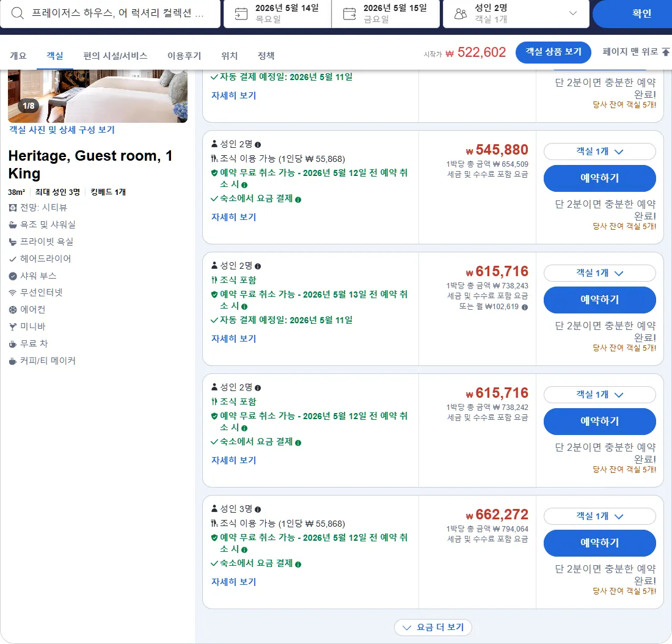
Task: Click the free cancellation info icon in the ₩545,880 row
Action: (244, 185)
